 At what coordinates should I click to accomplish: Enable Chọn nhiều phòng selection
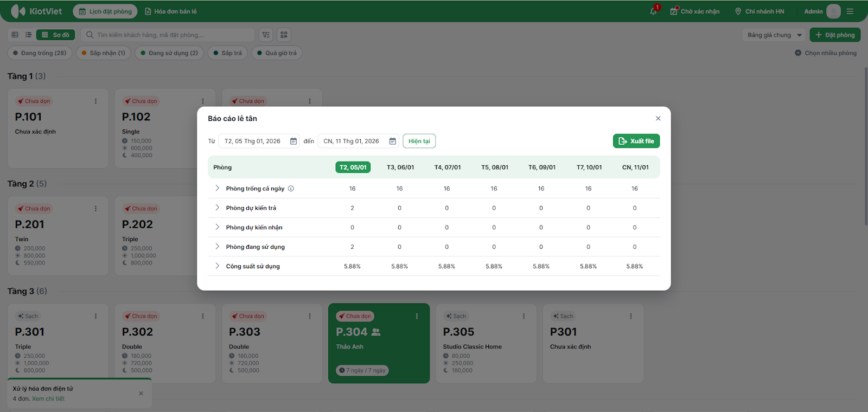pos(826,53)
